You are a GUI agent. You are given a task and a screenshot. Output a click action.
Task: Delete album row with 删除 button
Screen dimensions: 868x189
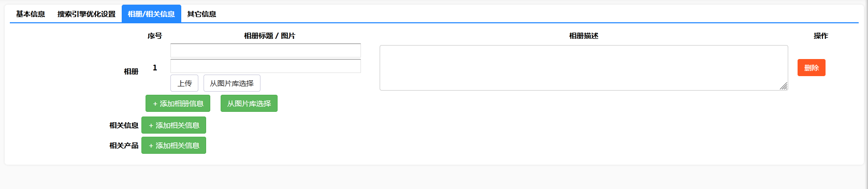click(812, 68)
